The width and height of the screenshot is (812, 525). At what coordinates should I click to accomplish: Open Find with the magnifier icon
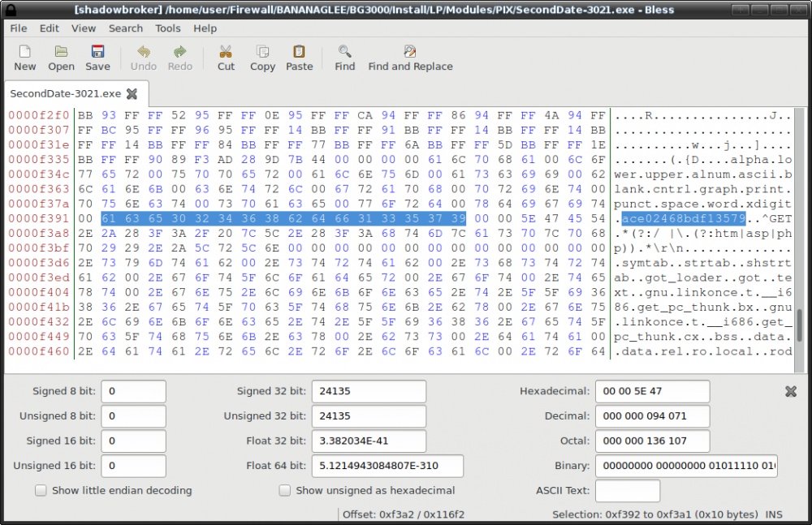pos(345,52)
